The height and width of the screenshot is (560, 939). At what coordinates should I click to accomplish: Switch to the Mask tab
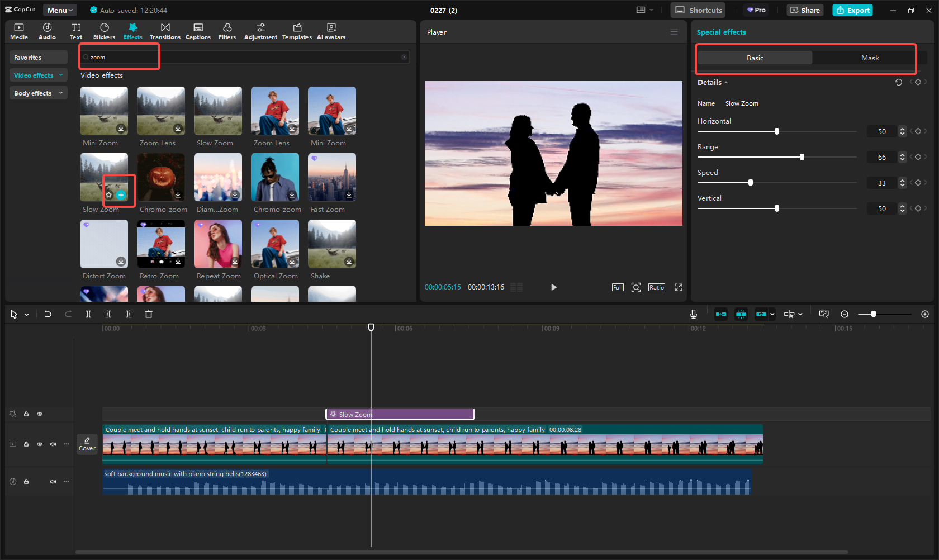click(x=870, y=58)
